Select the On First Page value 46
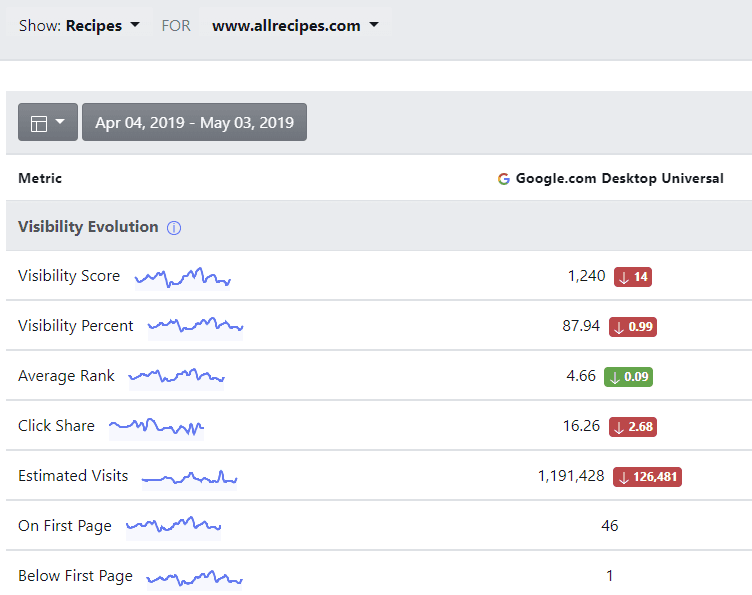 pyautogui.click(x=610, y=526)
